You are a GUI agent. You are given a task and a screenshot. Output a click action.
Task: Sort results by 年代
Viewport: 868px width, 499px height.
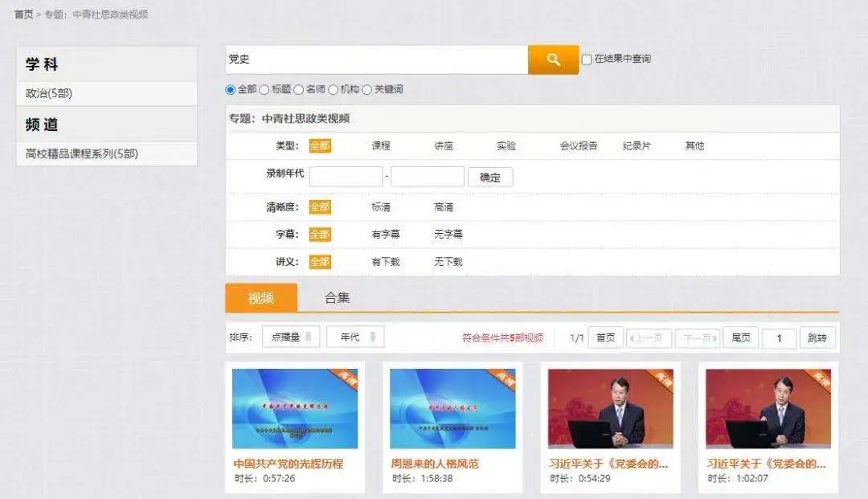click(x=355, y=337)
